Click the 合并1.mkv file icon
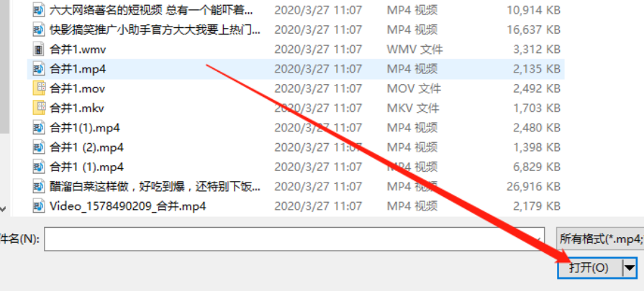This screenshot has width=644, height=291. coord(39,108)
